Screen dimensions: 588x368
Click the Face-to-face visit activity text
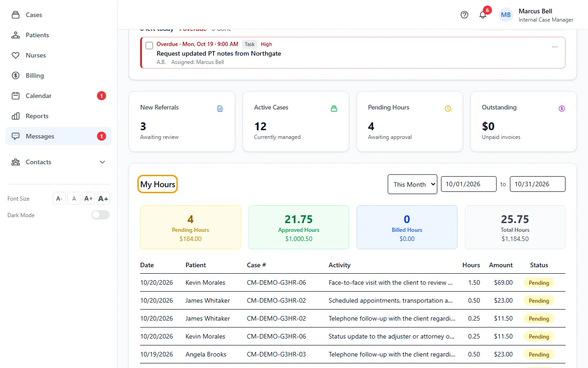click(391, 282)
